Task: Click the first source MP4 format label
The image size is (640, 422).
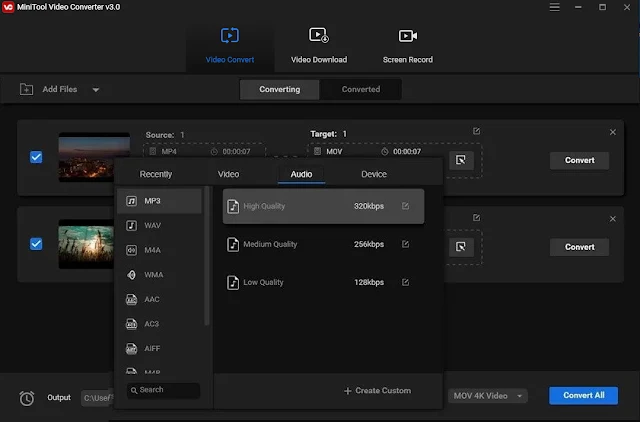Action: pyautogui.click(x=169, y=151)
